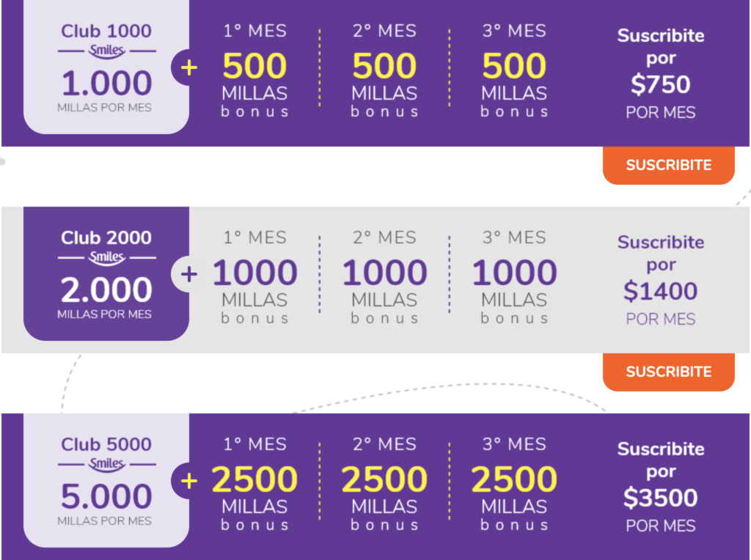Click the 1° MES 2500 millas bonus
The width and height of the screenshot is (751, 560).
pos(254,484)
